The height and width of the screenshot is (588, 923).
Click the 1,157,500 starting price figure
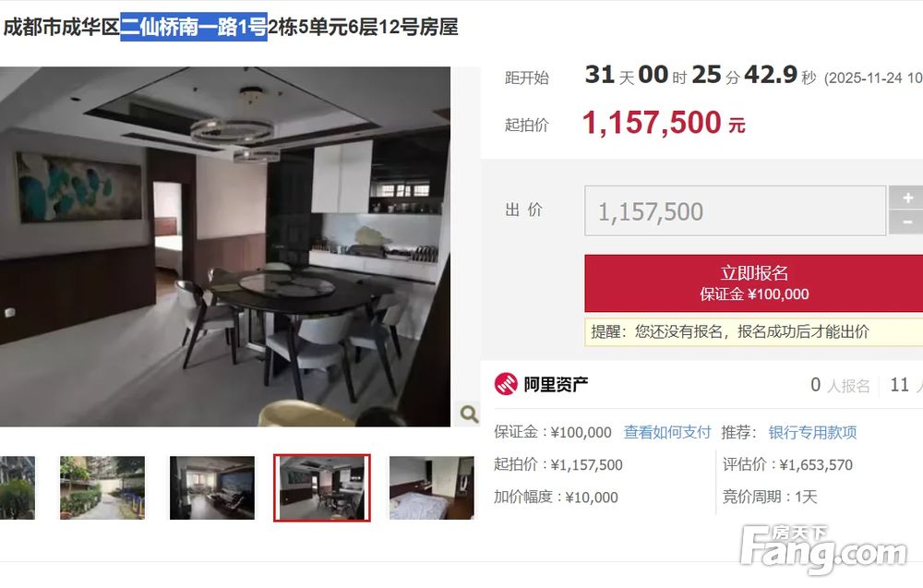652,123
